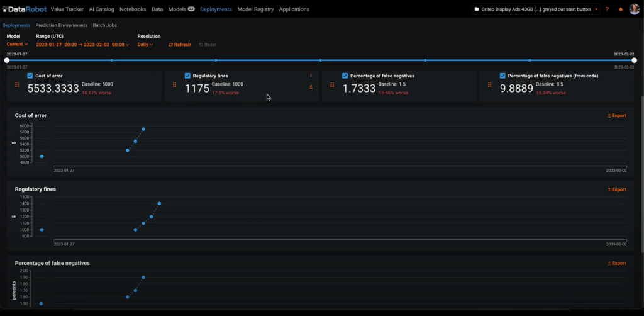Viewport: 644px width, 316px height.
Task: Open the Criteo Display Ads project dropdown
Action: click(x=535, y=9)
